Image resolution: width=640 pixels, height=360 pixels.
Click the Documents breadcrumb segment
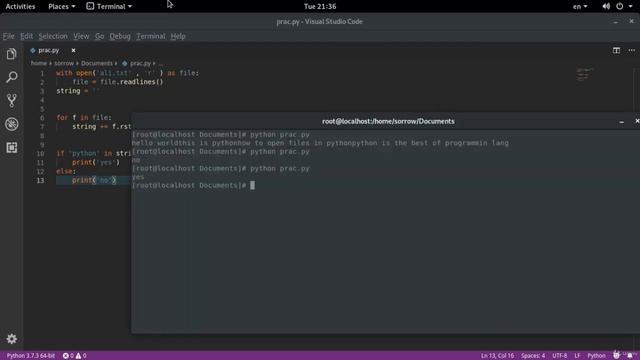click(x=97, y=63)
